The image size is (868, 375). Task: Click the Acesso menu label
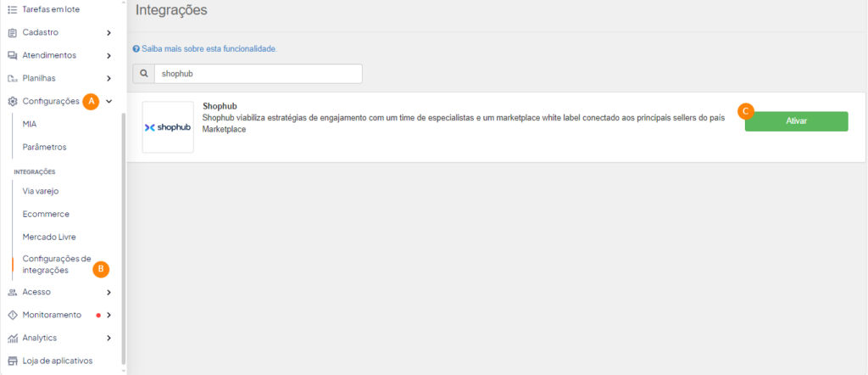(36, 292)
